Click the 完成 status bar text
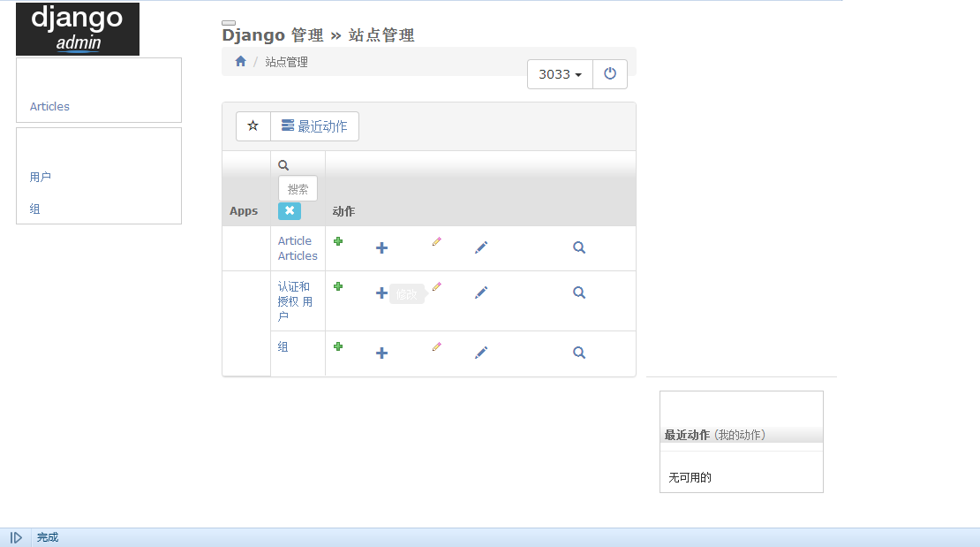The width and height of the screenshot is (980, 547). click(x=48, y=537)
